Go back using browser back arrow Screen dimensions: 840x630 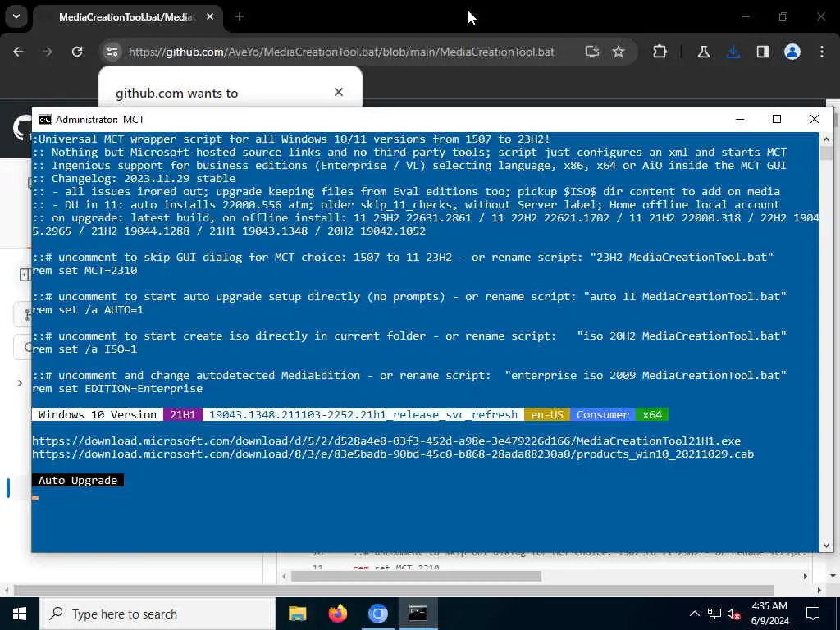[18, 52]
